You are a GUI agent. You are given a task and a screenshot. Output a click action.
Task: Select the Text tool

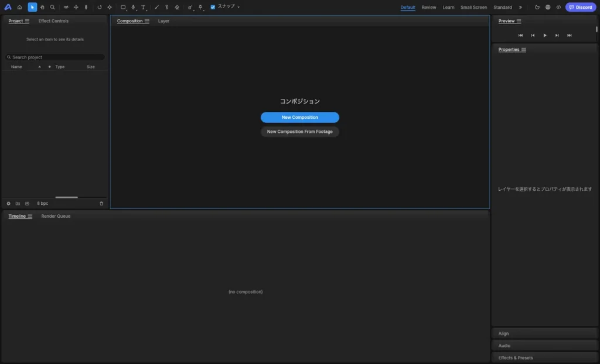pos(144,7)
